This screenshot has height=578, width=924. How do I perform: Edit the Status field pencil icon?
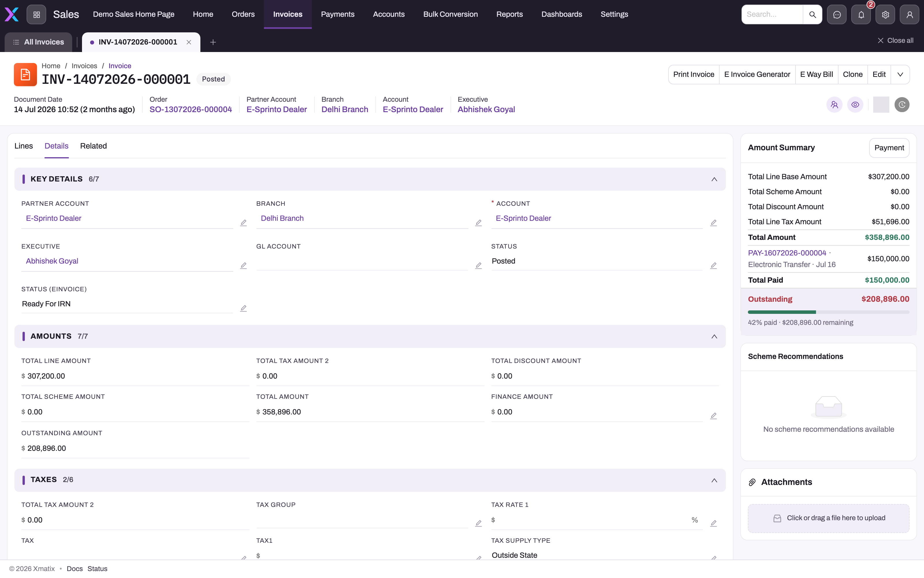point(713,266)
